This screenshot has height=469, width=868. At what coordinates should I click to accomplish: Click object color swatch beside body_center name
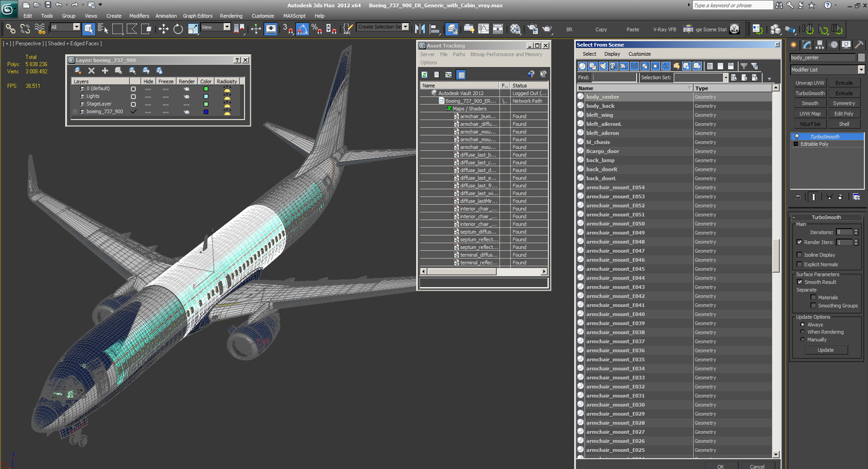click(862, 57)
